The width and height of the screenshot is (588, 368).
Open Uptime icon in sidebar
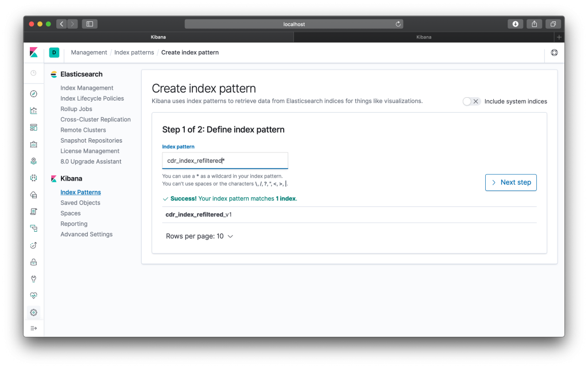(34, 245)
